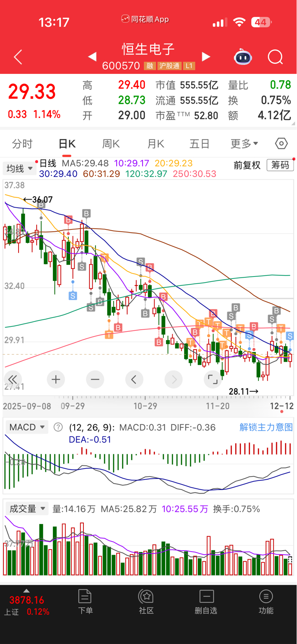Move chart left with chevron button
The height and width of the screenshot is (644, 297).
(134, 379)
